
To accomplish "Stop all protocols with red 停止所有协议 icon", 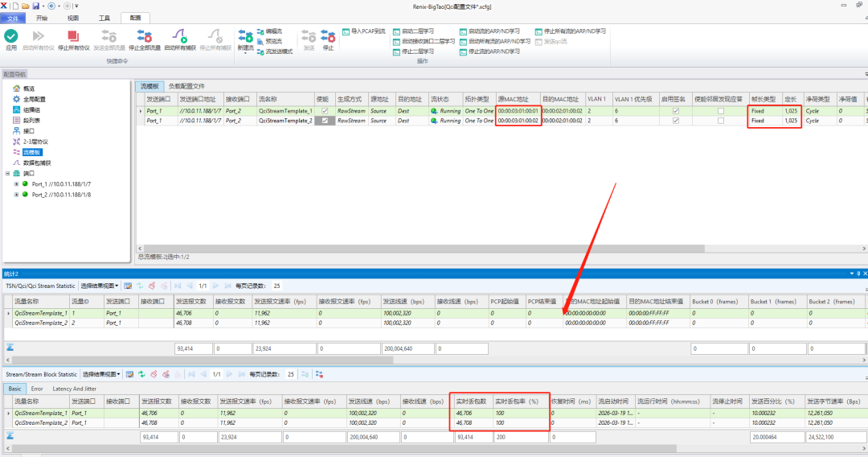I will (x=73, y=36).
